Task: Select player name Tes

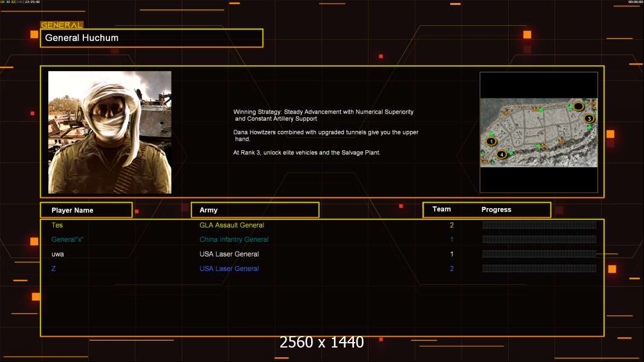Action: coord(57,225)
